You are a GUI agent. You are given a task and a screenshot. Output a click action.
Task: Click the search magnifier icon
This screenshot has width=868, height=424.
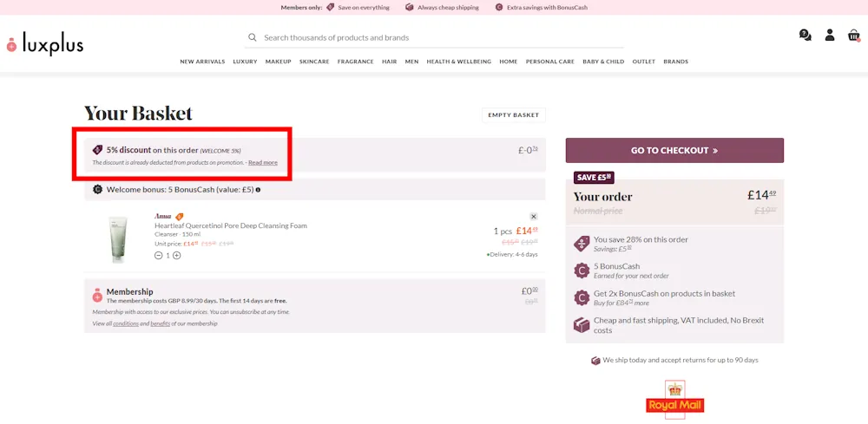tap(253, 37)
